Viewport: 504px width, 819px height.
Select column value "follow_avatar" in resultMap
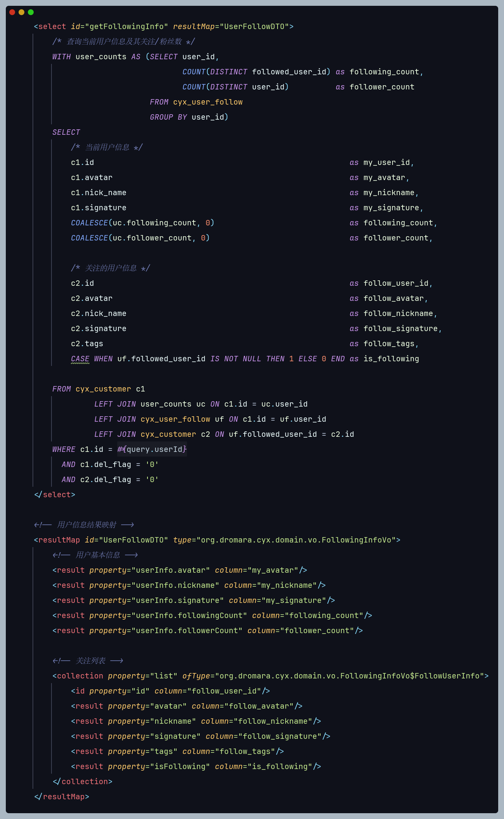click(x=259, y=706)
